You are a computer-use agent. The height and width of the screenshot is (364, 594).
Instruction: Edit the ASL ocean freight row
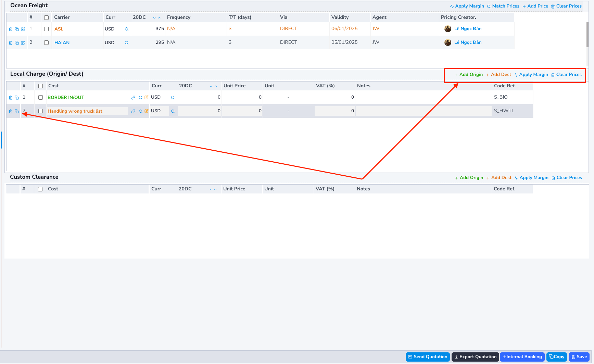click(23, 29)
